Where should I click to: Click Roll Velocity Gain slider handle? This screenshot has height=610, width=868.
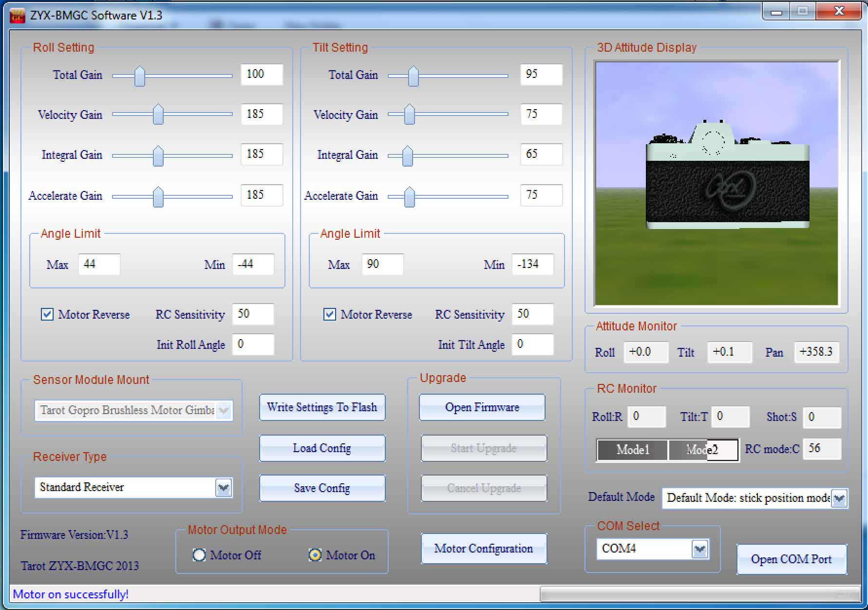(158, 114)
